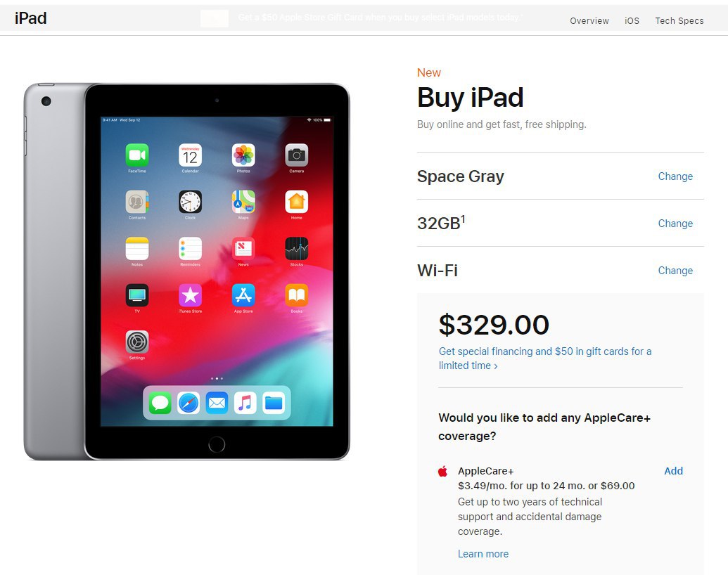Add AppleCare+ coverage

click(x=673, y=470)
